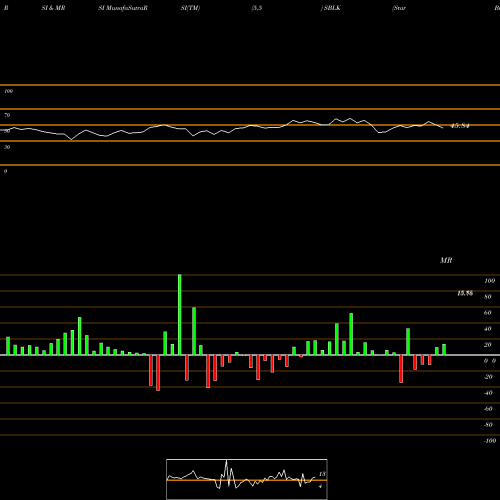Click the MR axis label -80
This screenshot has height=500, width=500.
[488, 425]
